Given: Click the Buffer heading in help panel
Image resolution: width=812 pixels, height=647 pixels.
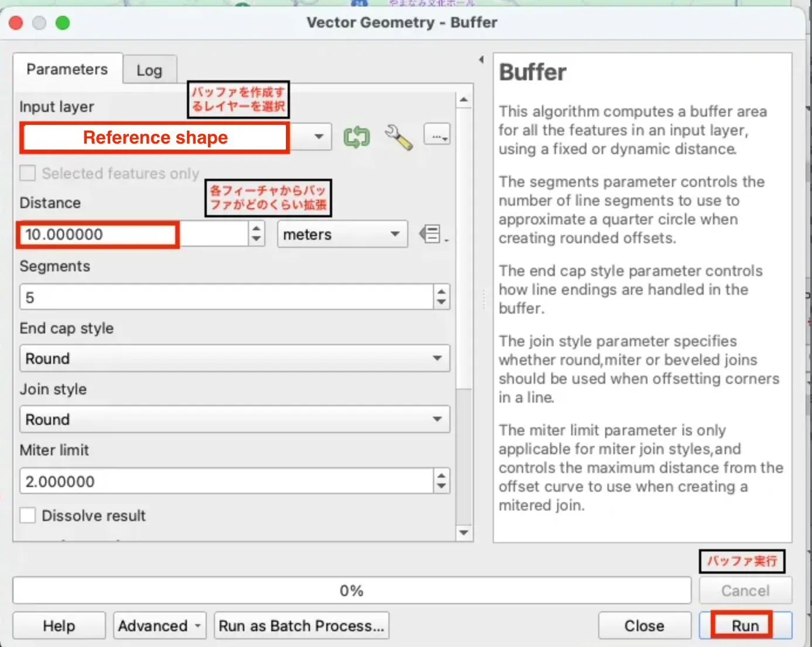Looking at the screenshot, I should point(533,72).
